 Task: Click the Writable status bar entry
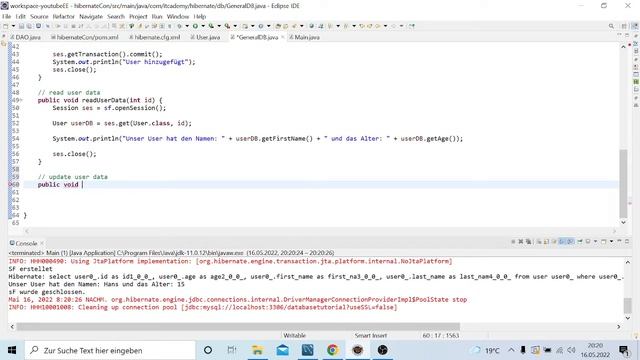coord(294,335)
